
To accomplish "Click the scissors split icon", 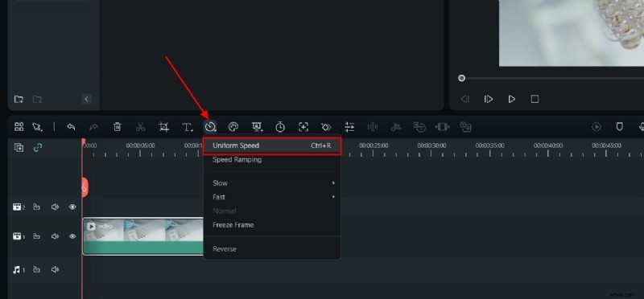I will pyautogui.click(x=140, y=127).
